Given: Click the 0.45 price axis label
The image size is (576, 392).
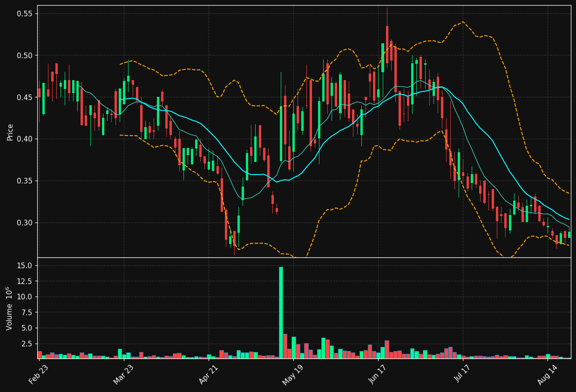Looking at the screenshot, I should click(x=25, y=97).
